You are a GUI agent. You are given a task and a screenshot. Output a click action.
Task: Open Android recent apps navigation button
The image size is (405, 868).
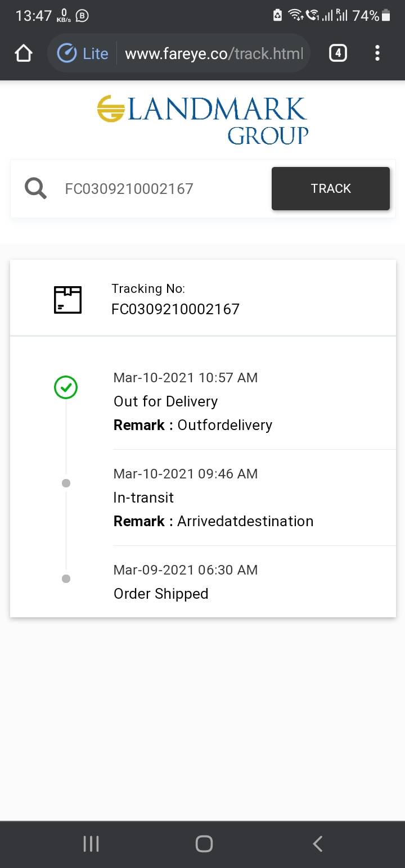(x=91, y=843)
